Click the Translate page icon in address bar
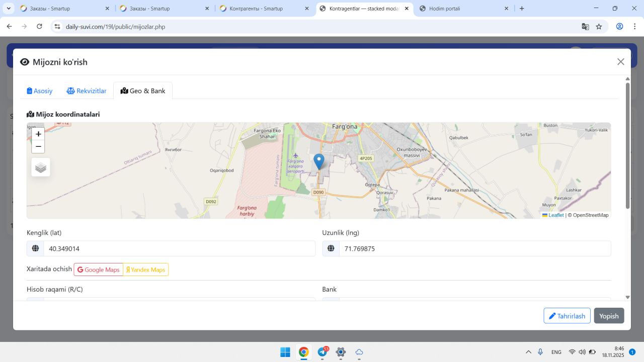 pyautogui.click(x=585, y=27)
